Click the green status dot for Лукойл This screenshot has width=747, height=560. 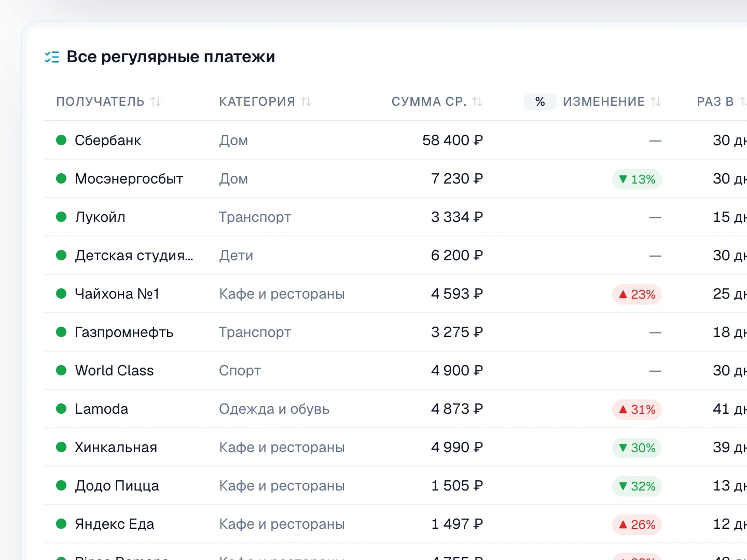(x=61, y=217)
